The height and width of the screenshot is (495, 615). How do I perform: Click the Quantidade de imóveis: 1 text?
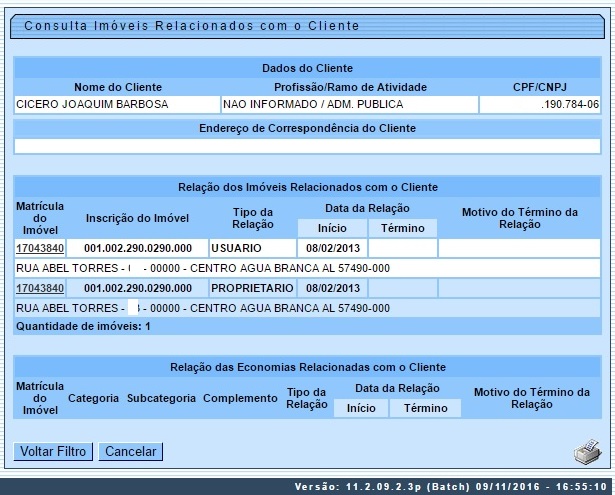[x=83, y=326]
